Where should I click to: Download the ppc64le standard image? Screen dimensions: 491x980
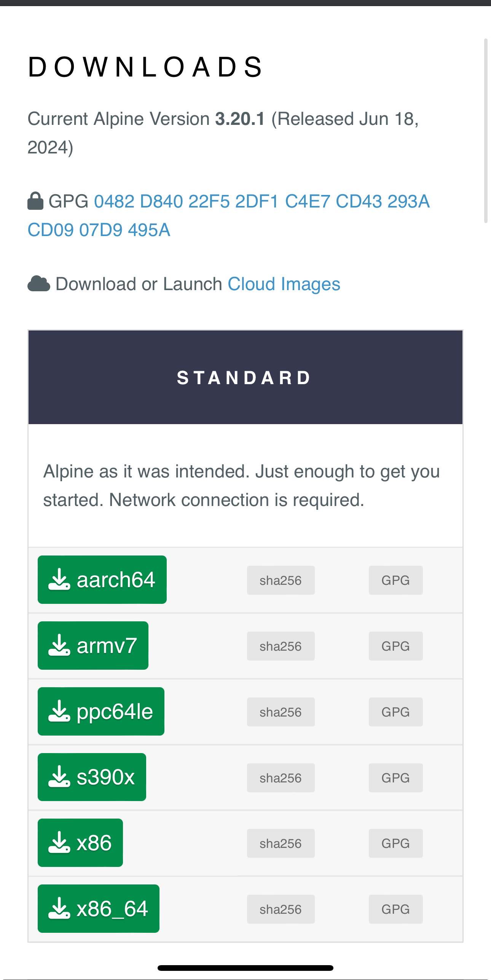pos(101,711)
